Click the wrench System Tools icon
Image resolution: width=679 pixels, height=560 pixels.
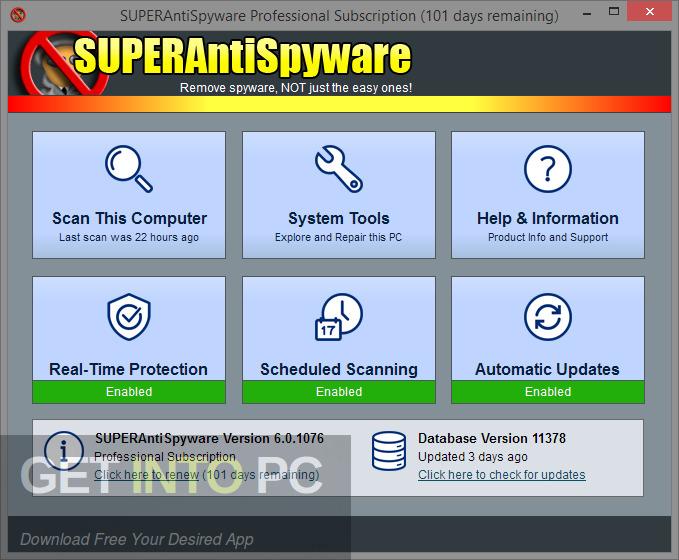click(x=339, y=169)
